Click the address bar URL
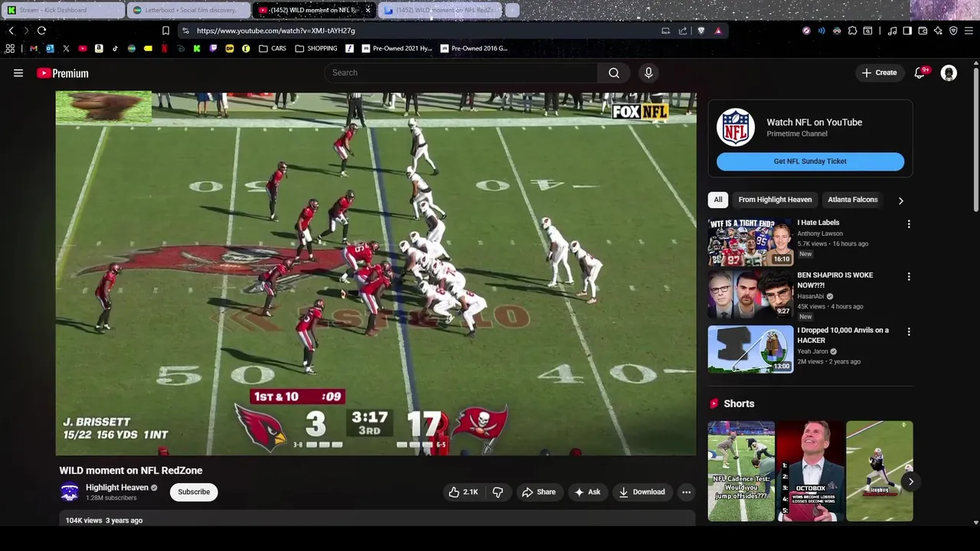This screenshot has width=980, height=551. 276,31
